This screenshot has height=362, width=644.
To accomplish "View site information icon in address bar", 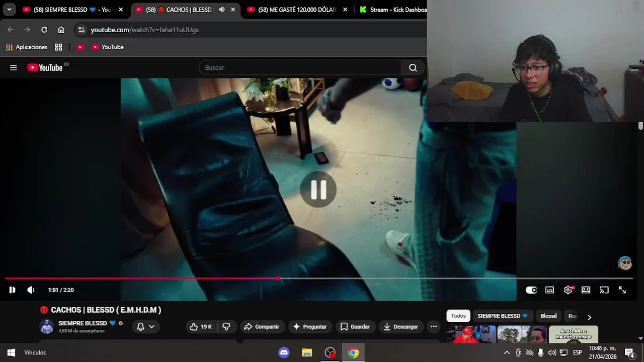I will (x=82, y=30).
